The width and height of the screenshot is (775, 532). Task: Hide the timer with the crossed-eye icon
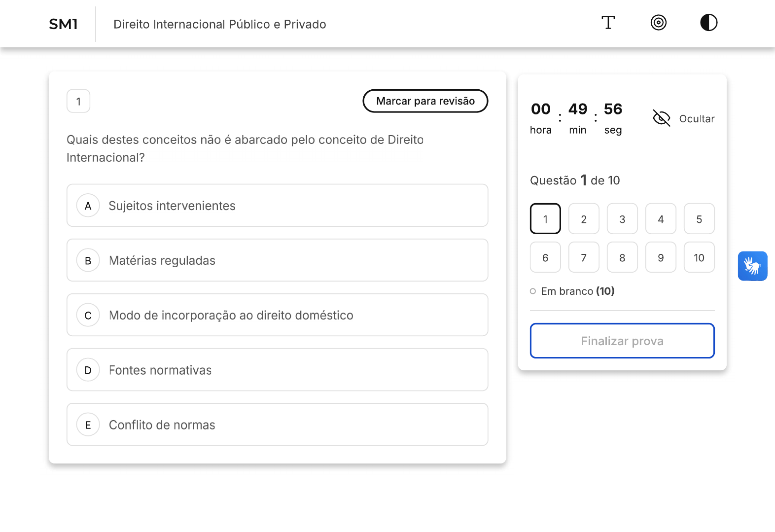[x=661, y=118]
